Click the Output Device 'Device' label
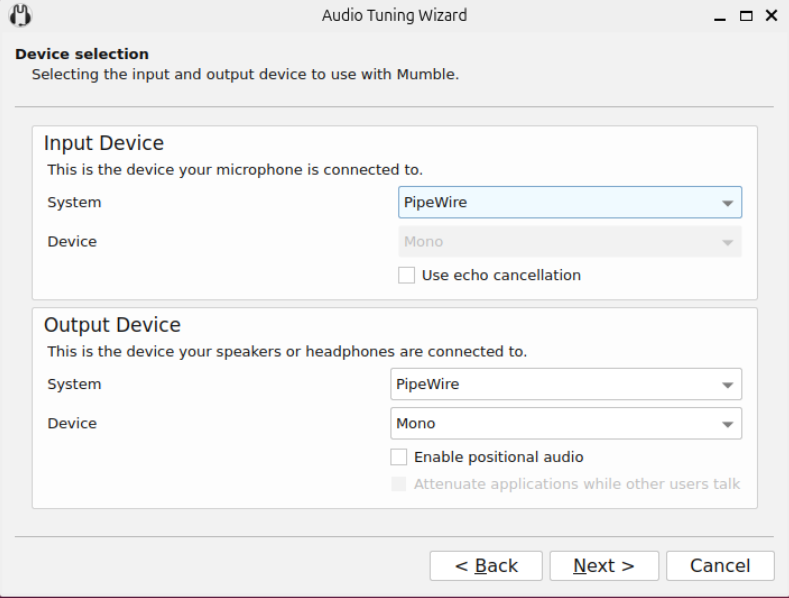The width and height of the screenshot is (789, 598). (72, 423)
